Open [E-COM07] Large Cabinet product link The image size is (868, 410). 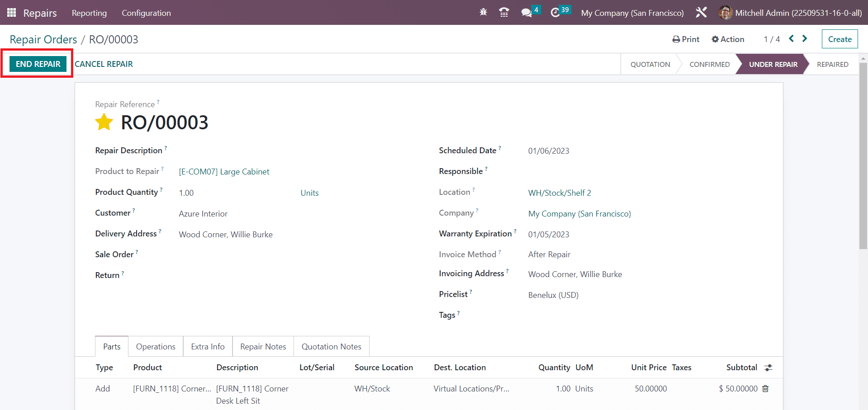click(x=224, y=172)
